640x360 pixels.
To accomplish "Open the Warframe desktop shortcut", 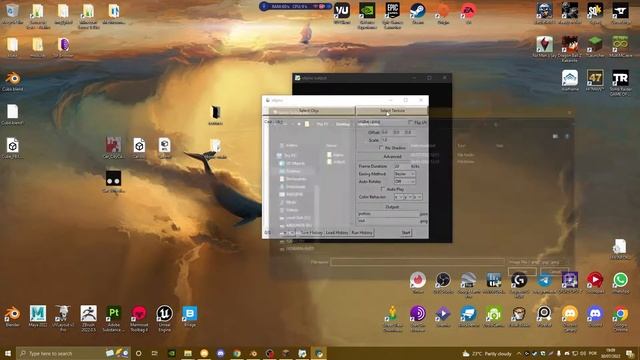I will tap(569, 80).
